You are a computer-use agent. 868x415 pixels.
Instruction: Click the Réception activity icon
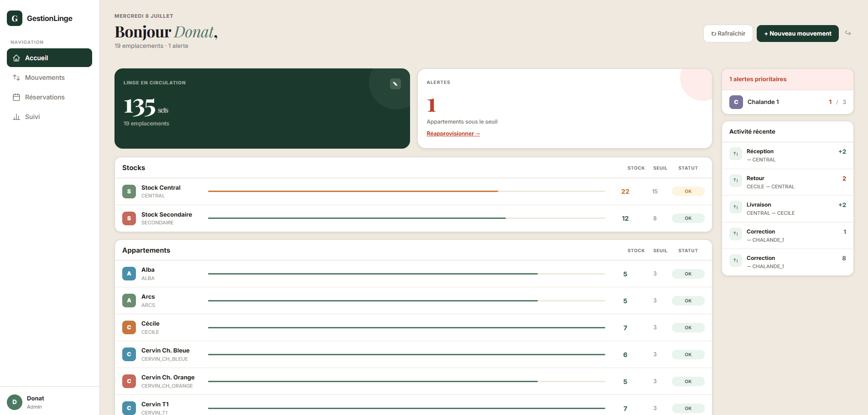735,154
